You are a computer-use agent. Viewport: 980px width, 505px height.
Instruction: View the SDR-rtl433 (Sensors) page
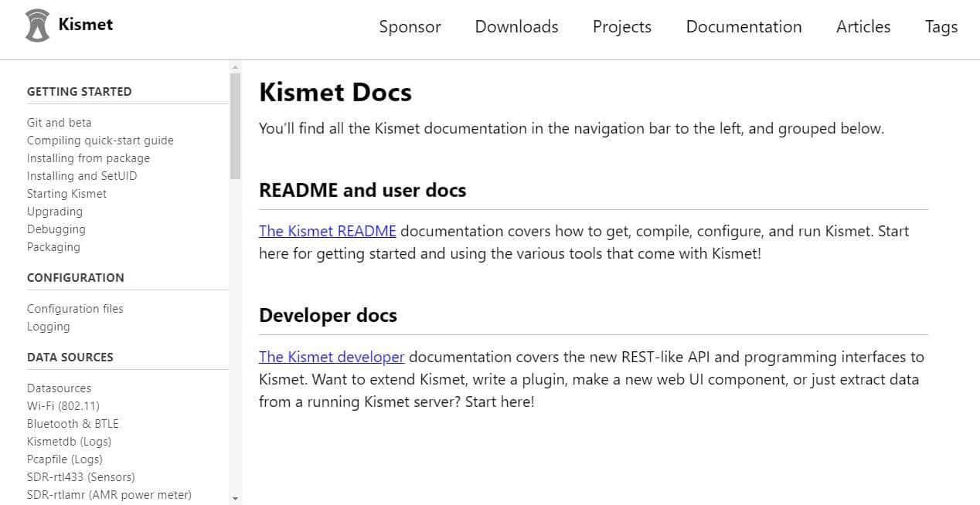[80, 476]
